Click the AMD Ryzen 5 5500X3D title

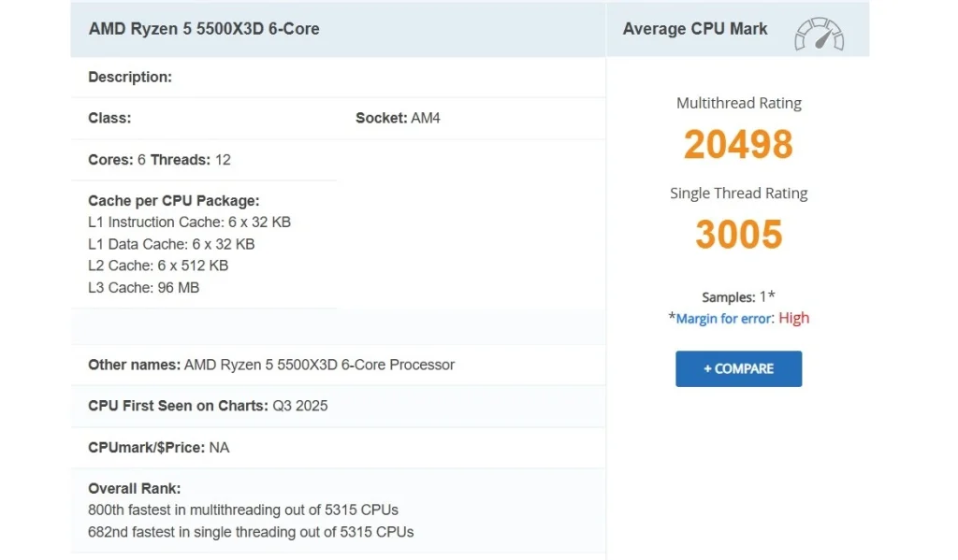click(204, 29)
